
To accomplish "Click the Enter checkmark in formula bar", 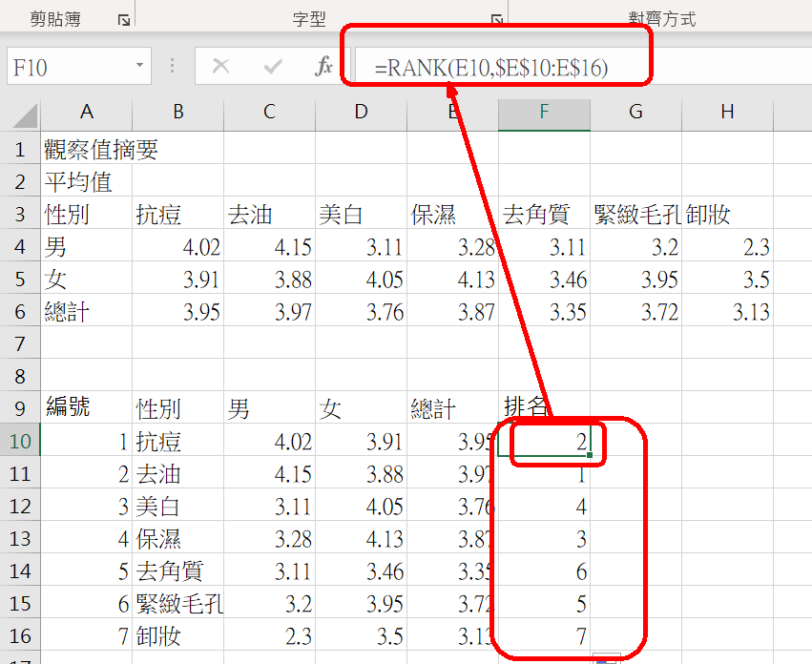I will pos(274,67).
